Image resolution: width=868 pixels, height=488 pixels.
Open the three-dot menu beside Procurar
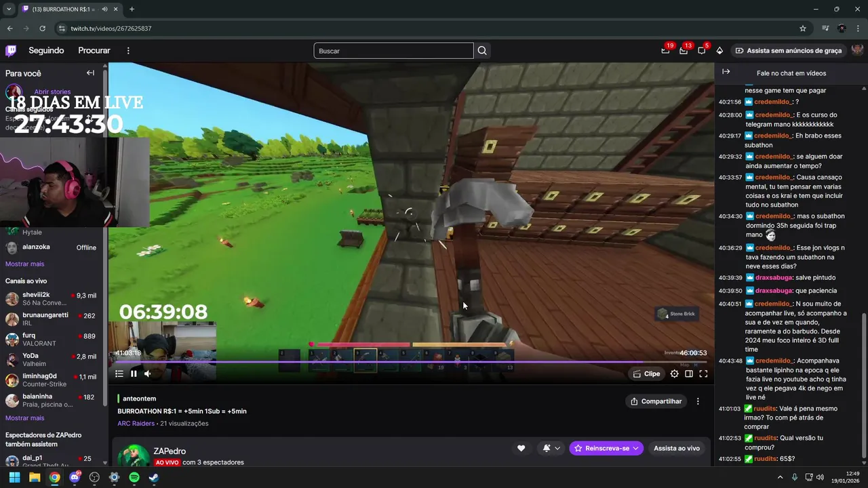pyautogui.click(x=128, y=51)
